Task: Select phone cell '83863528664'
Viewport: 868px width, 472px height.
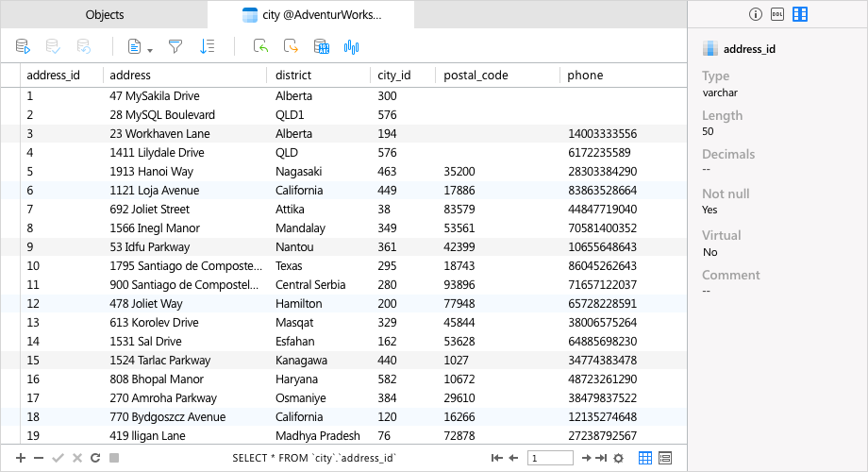Action: 602,190
